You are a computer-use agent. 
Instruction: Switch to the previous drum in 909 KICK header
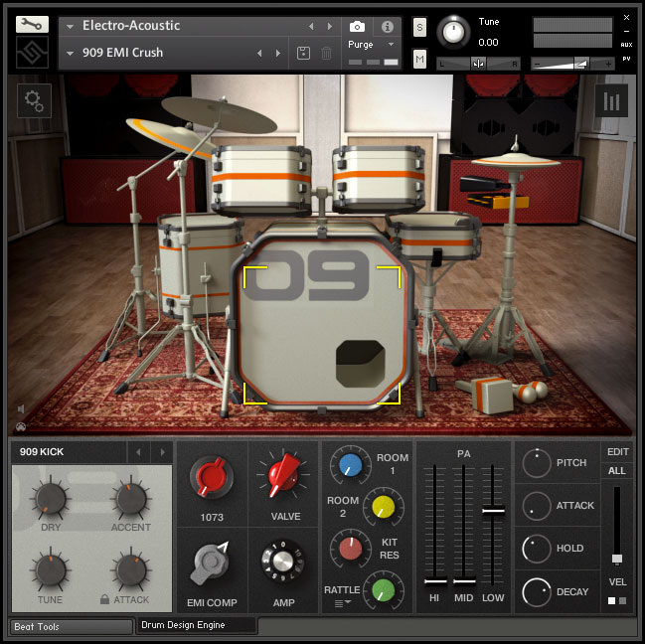coord(138,452)
